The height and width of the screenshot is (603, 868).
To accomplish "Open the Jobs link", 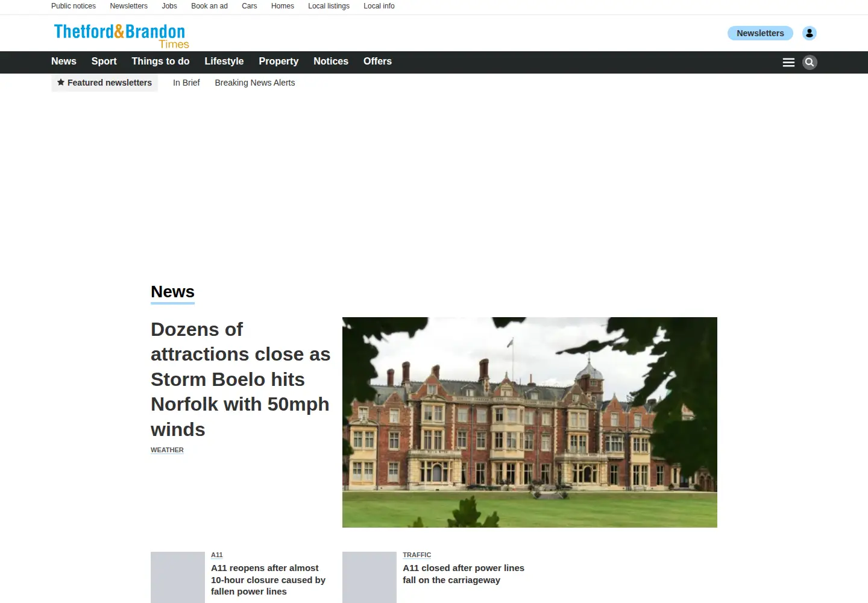I will tap(169, 6).
